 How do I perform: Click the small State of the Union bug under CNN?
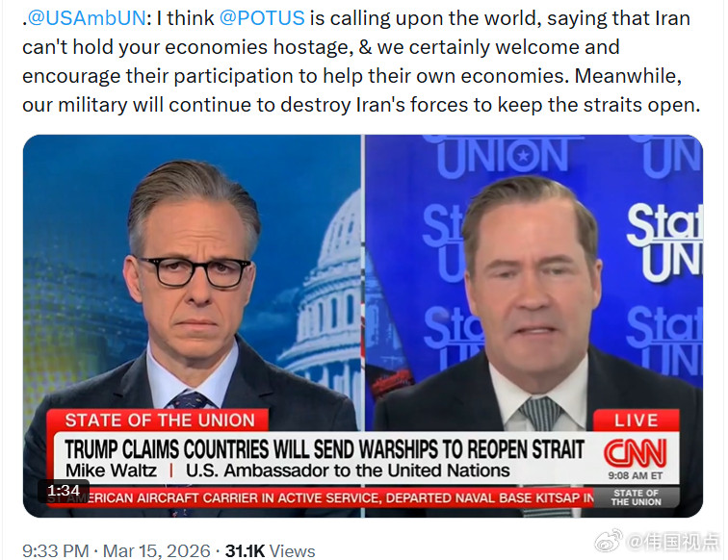click(x=637, y=497)
